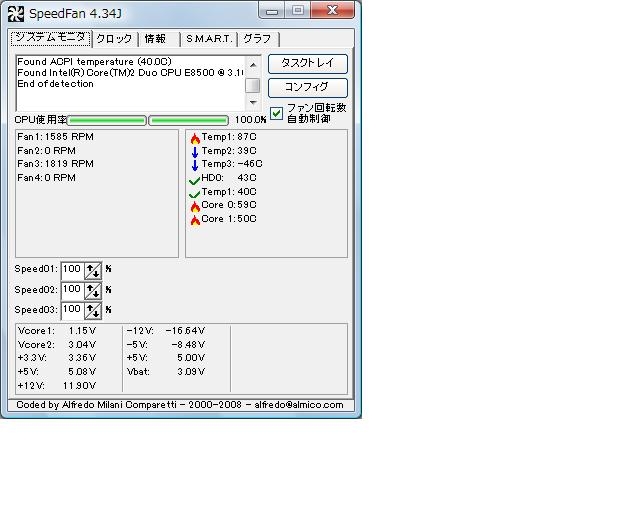640x512 pixels.
Task: Click the green checkmark beside HD0: 43C
Action: (195, 180)
